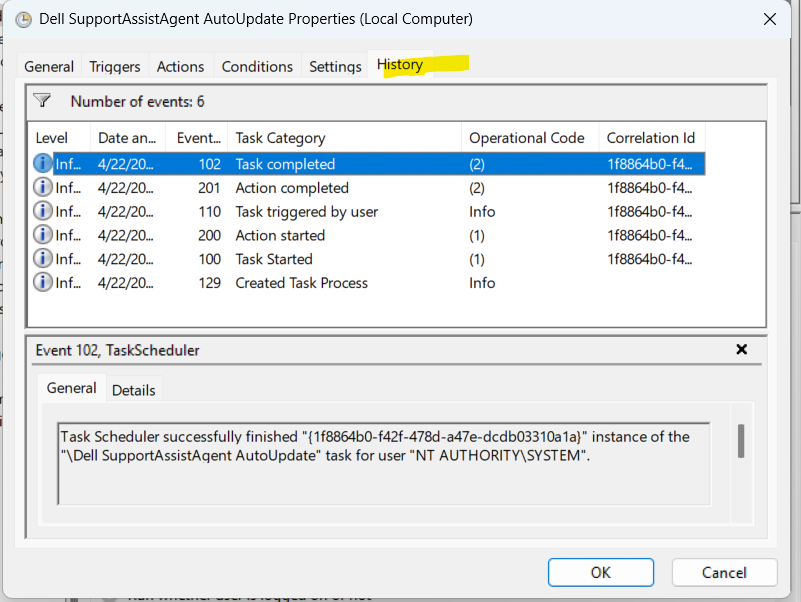Click info icon in Task completed row

coord(42,164)
